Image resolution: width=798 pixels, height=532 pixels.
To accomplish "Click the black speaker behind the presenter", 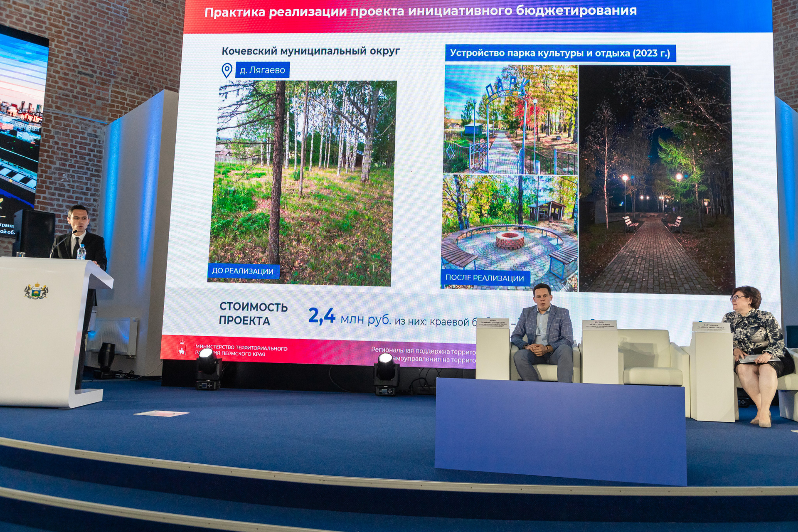I will click(x=35, y=234).
